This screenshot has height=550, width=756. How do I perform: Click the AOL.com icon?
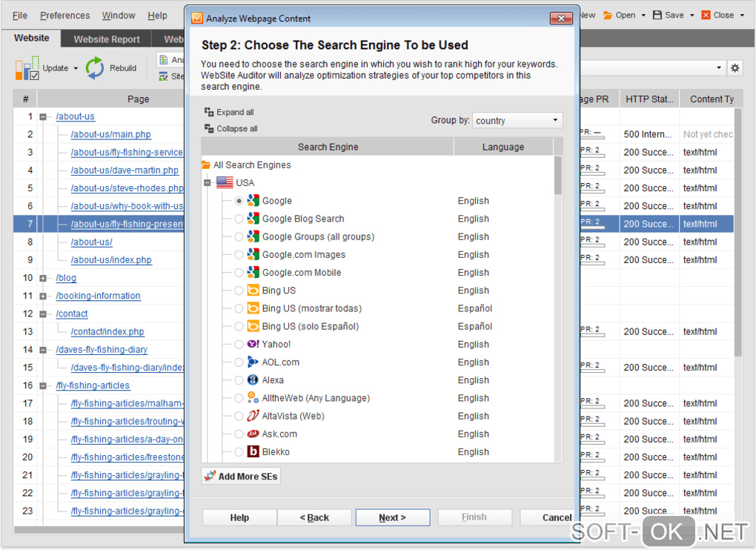click(x=253, y=362)
